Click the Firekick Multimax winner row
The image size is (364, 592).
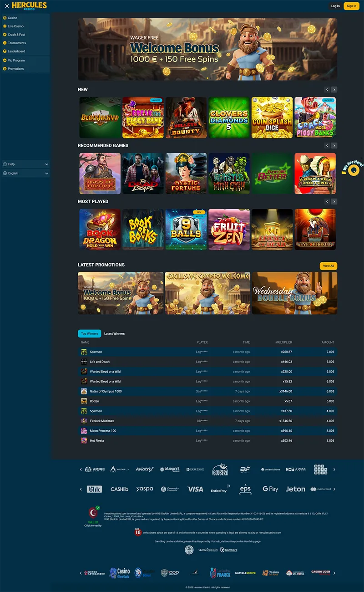[207, 421]
